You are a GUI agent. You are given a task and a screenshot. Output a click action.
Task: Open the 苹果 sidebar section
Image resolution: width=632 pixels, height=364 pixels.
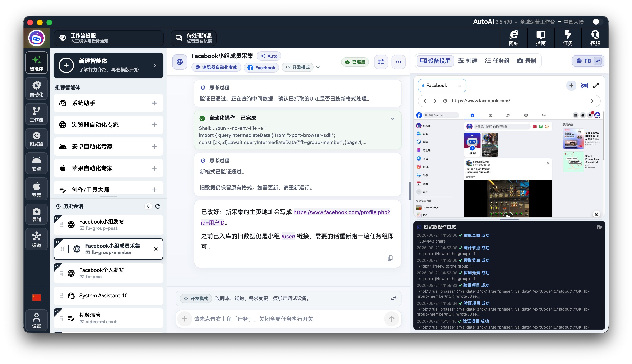[37, 189]
